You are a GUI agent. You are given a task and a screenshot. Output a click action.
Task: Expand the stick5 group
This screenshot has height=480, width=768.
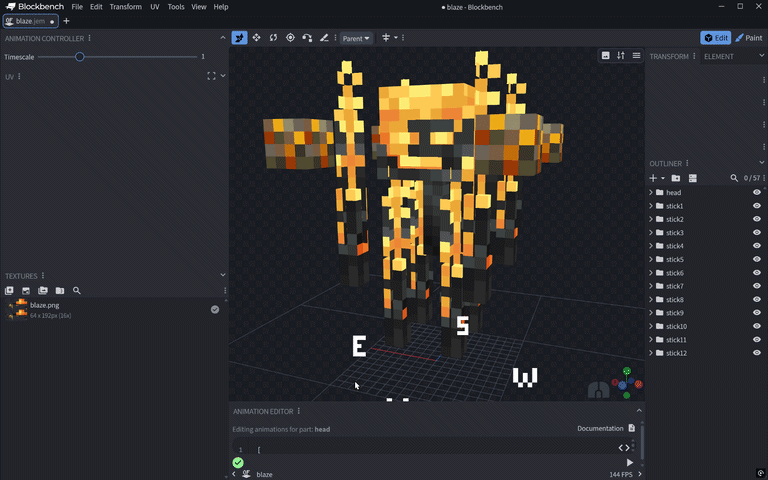651,259
